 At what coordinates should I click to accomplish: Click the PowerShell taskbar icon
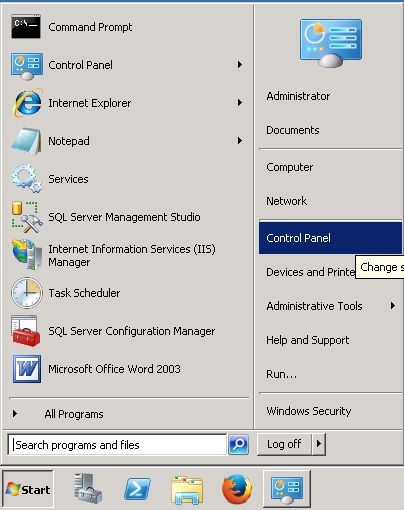(x=137, y=489)
